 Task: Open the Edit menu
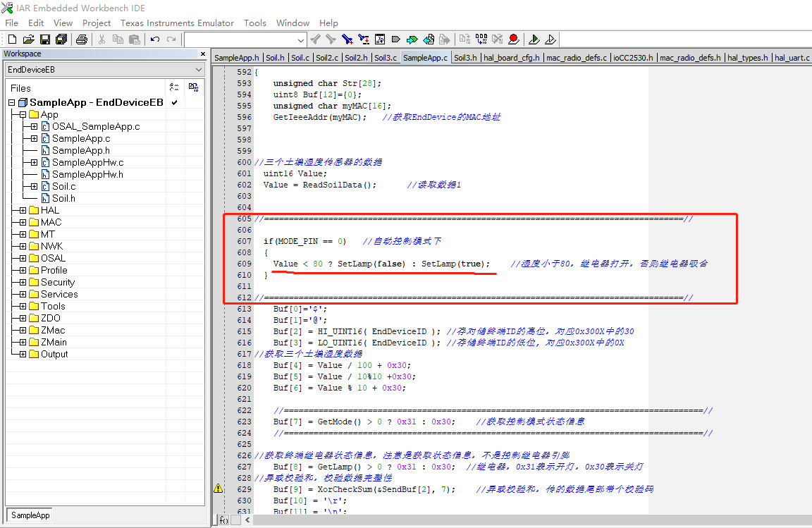click(36, 23)
